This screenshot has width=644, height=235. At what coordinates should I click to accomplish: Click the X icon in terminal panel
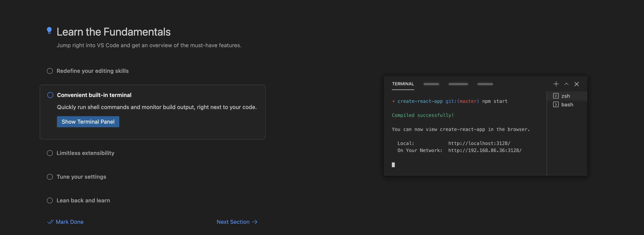click(x=576, y=84)
